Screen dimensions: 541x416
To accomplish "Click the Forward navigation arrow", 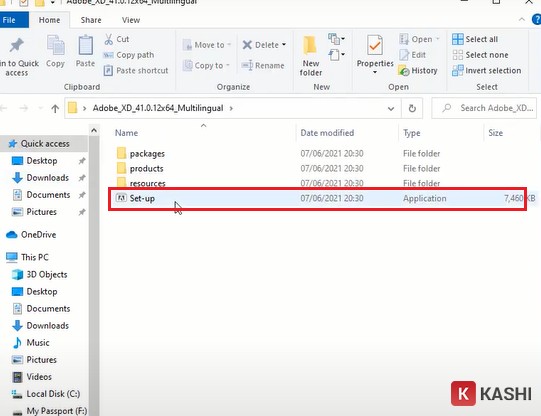I will 23,109.
